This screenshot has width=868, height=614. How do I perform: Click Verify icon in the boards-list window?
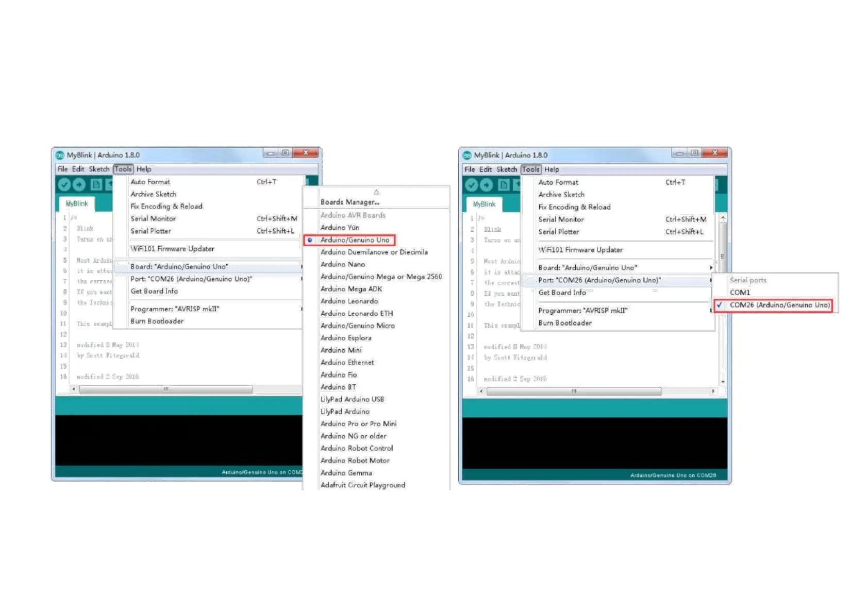[x=64, y=184]
